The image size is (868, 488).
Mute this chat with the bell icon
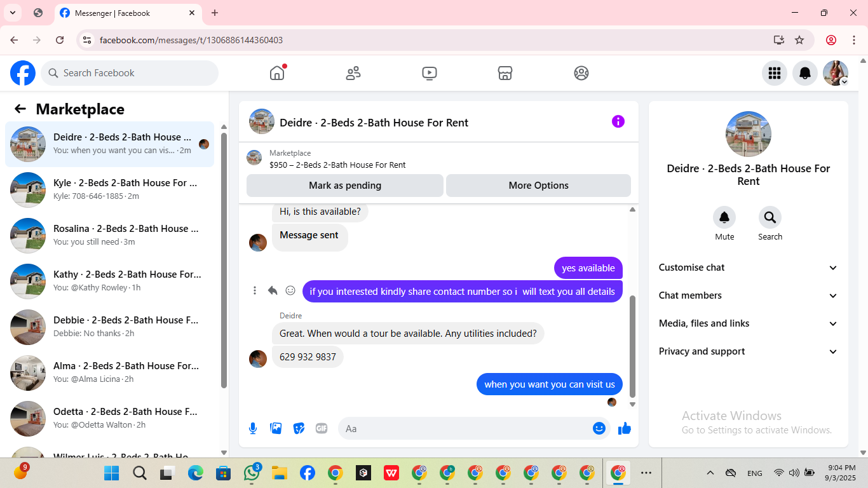(x=724, y=218)
